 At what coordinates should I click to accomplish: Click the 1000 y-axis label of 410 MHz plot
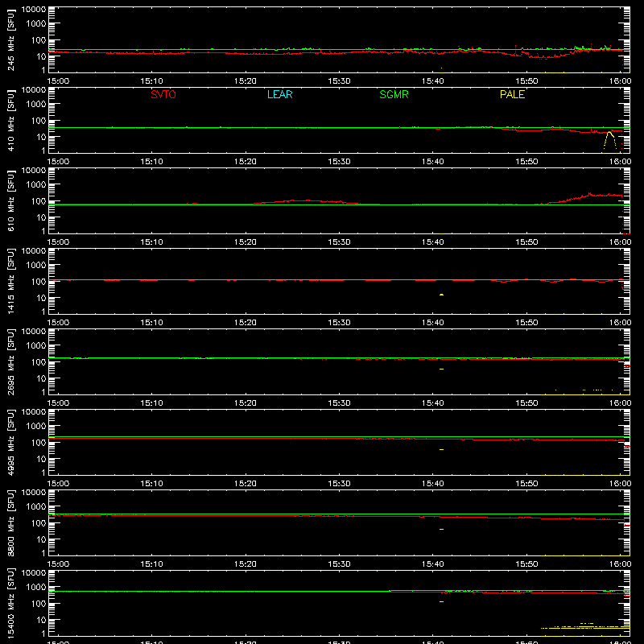point(36,105)
